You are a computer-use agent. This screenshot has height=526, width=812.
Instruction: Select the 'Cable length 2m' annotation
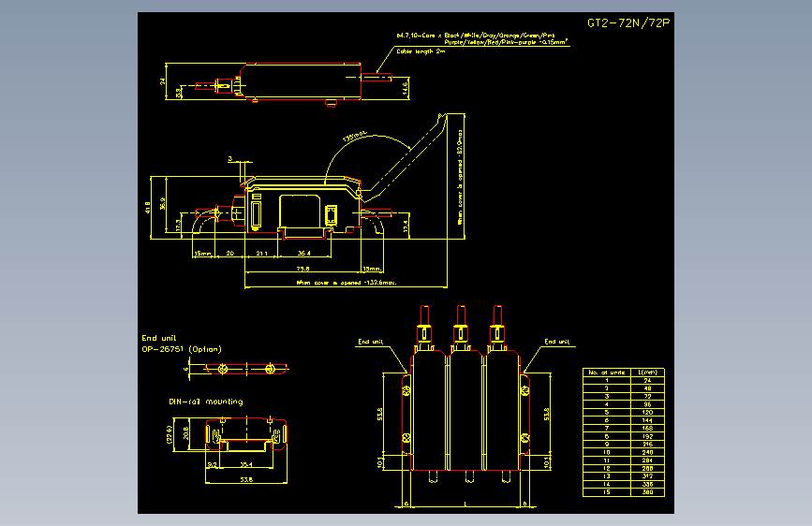point(421,51)
